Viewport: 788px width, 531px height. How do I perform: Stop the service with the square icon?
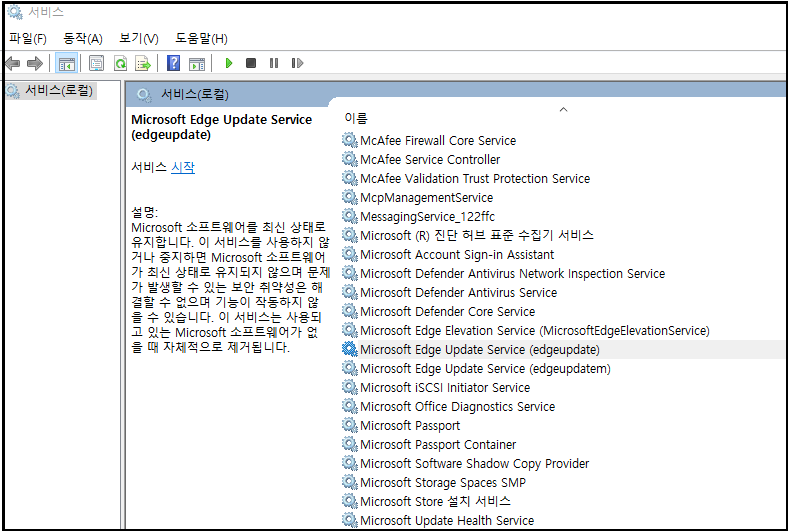point(251,63)
